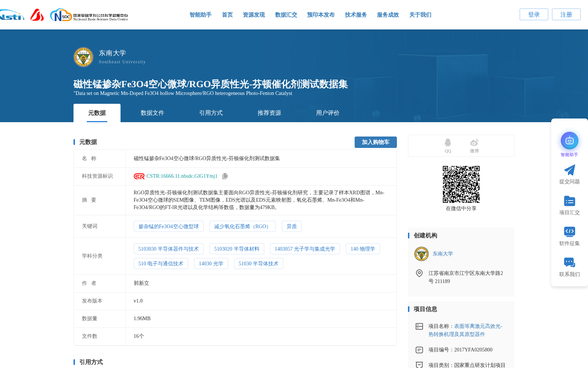The width and height of the screenshot is (588, 368).
Task: Click project number 2017YFA0205800 text
Action: click(x=473, y=350)
